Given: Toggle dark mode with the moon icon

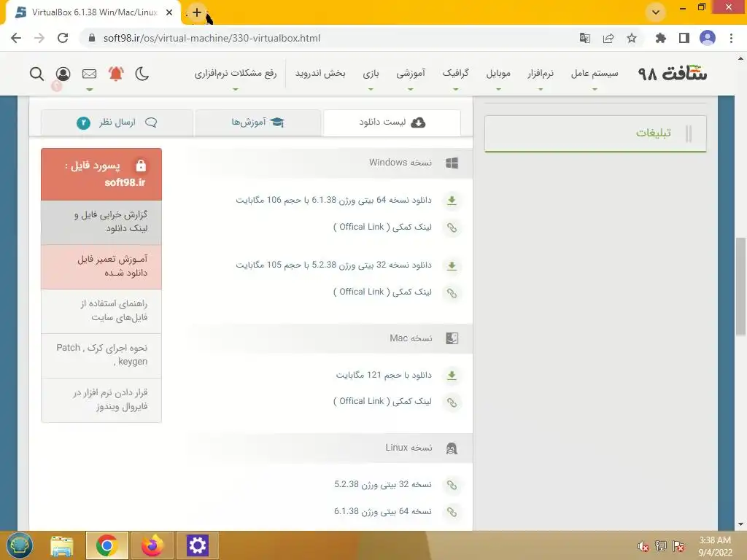Looking at the screenshot, I should tap(142, 74).
